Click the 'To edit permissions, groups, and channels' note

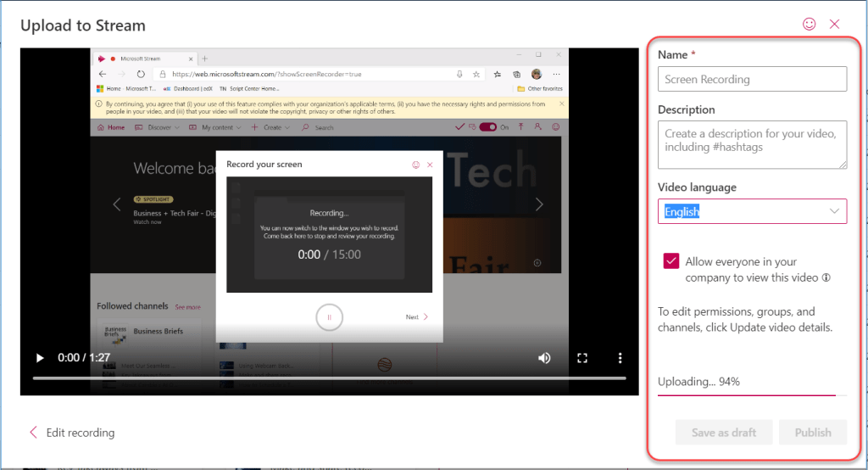click(745, 319)
